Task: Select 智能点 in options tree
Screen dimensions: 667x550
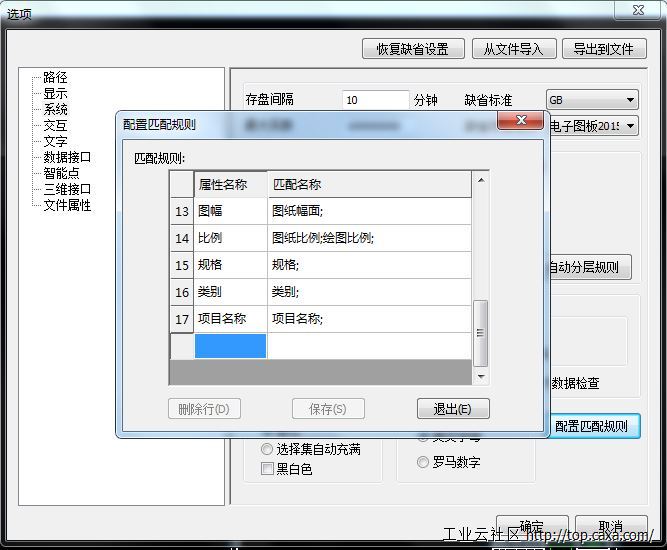Action: point(61,173)
